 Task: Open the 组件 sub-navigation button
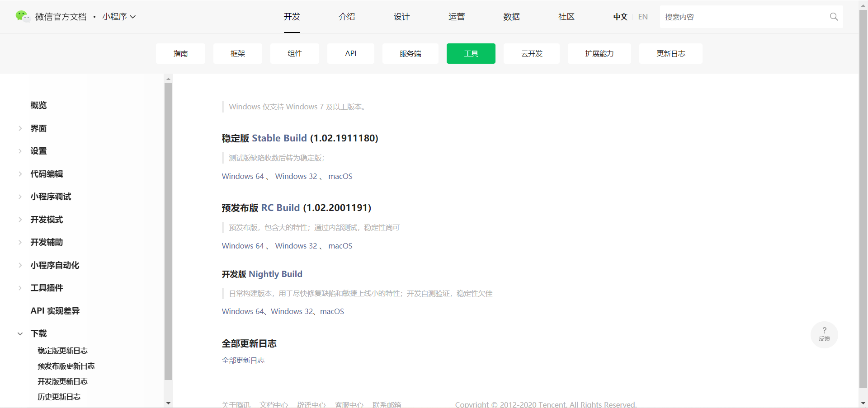click(295, 53)
